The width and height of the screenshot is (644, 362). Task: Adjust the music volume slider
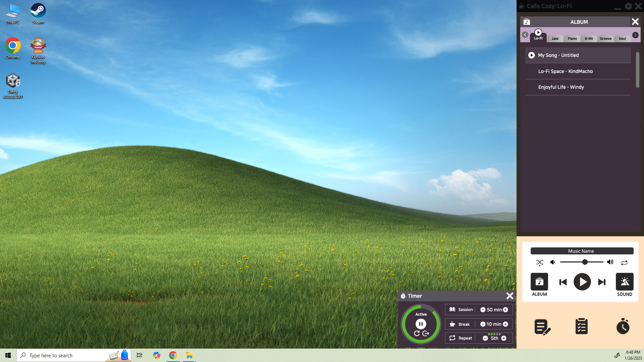582,262
